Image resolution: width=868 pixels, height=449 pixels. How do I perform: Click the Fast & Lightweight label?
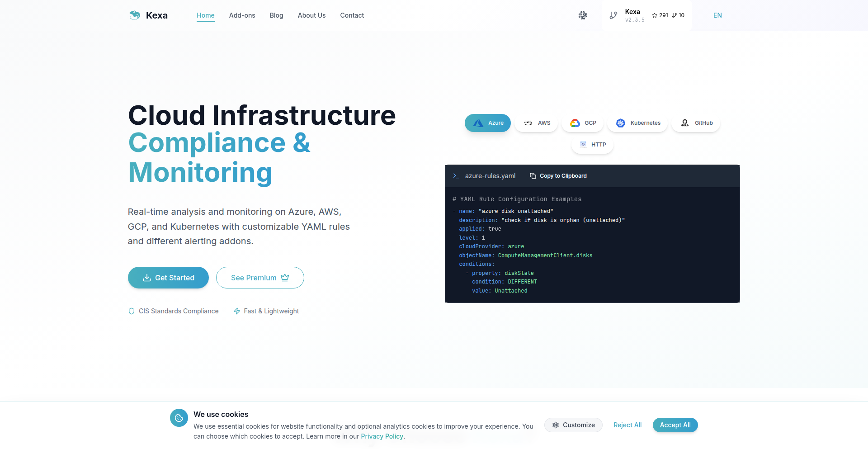(x=271, y=311)
